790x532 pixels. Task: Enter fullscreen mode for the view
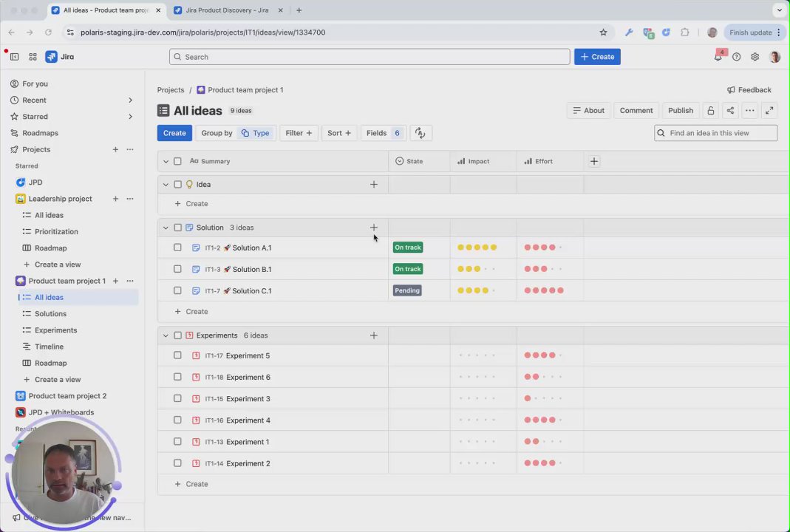769,110
